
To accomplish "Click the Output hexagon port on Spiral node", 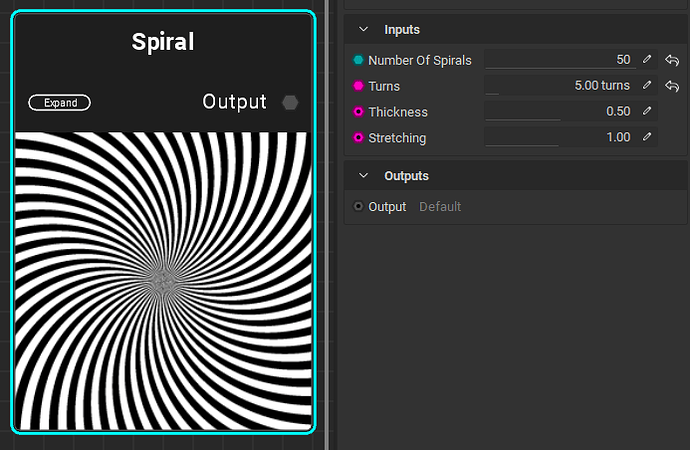I will tap(290, 102).
